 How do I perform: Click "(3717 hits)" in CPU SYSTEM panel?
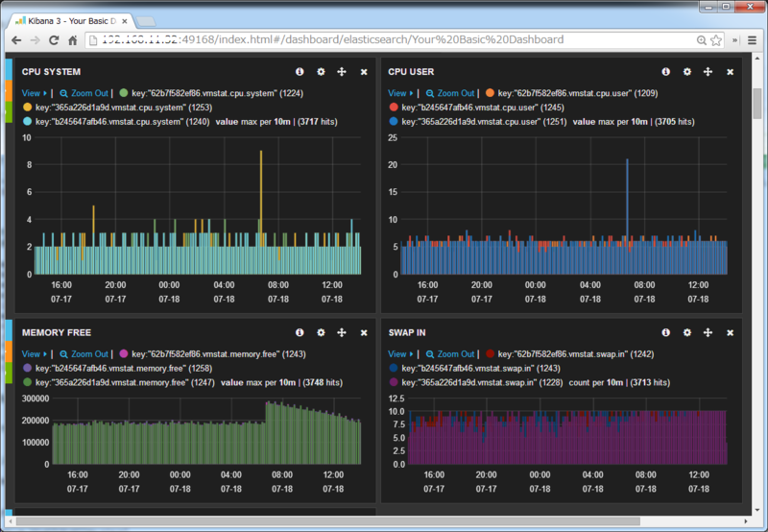coord(317,122)
